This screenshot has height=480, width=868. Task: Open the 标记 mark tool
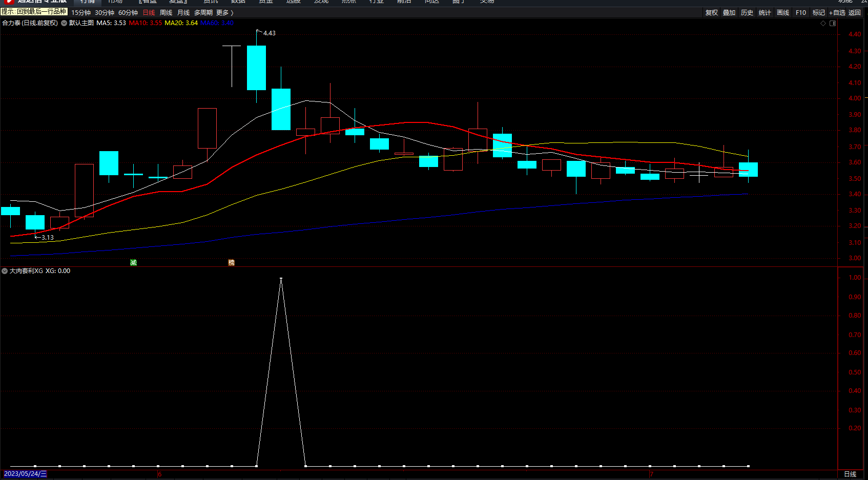tap(818, 13)
